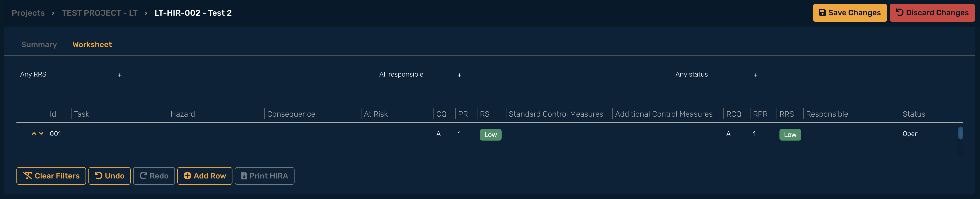The height and width of the screenshot is (199, 980).
Task: Click the green Low RS badge
Action: 490,135
